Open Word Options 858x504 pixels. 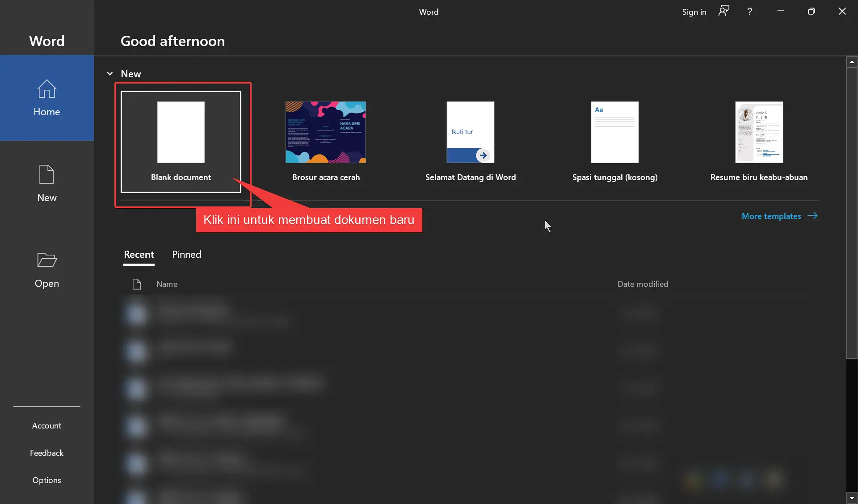[x=46, y=480]
